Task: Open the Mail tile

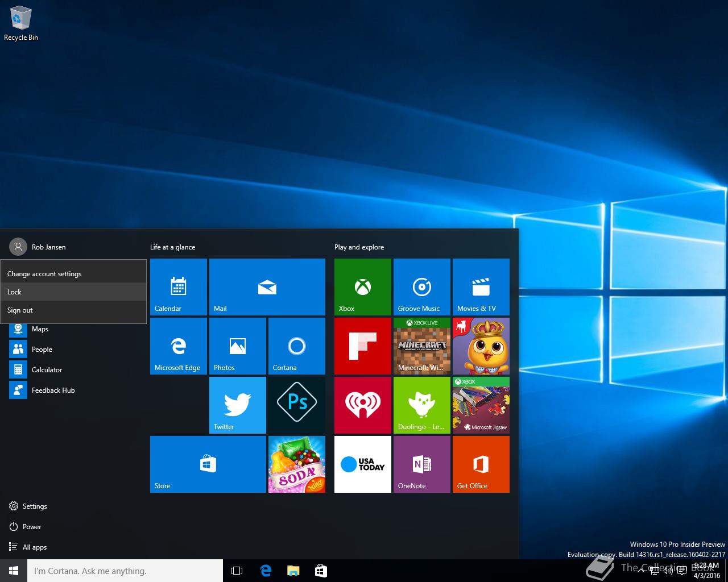Action: [267, 287]
